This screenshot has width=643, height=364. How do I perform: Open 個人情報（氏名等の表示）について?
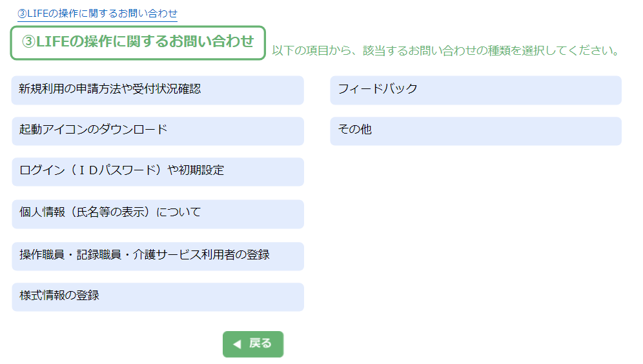click(158, 213)
